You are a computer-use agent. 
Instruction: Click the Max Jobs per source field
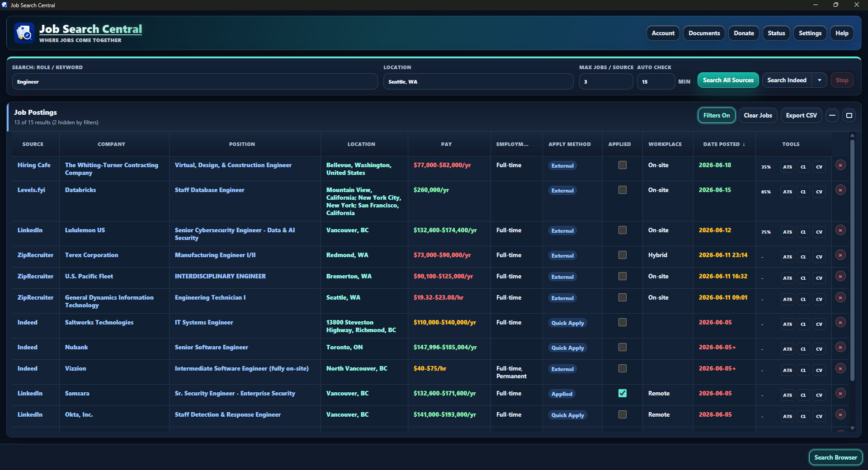606,82
